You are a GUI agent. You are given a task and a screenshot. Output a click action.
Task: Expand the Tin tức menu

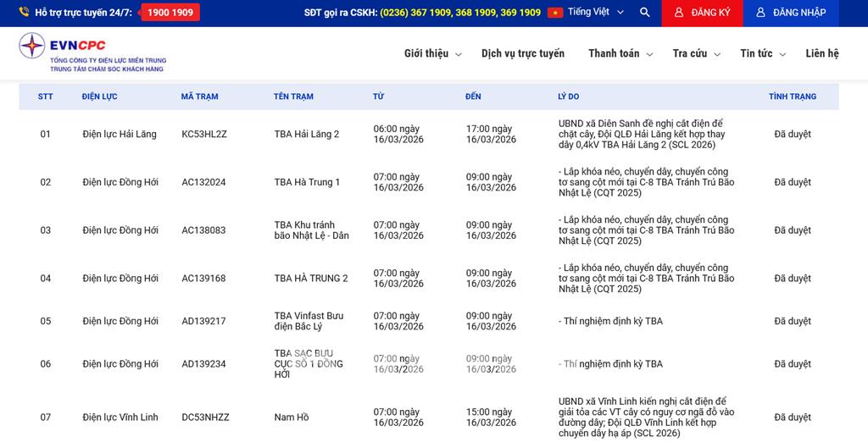pyautogui.click(x=762, y=53)
